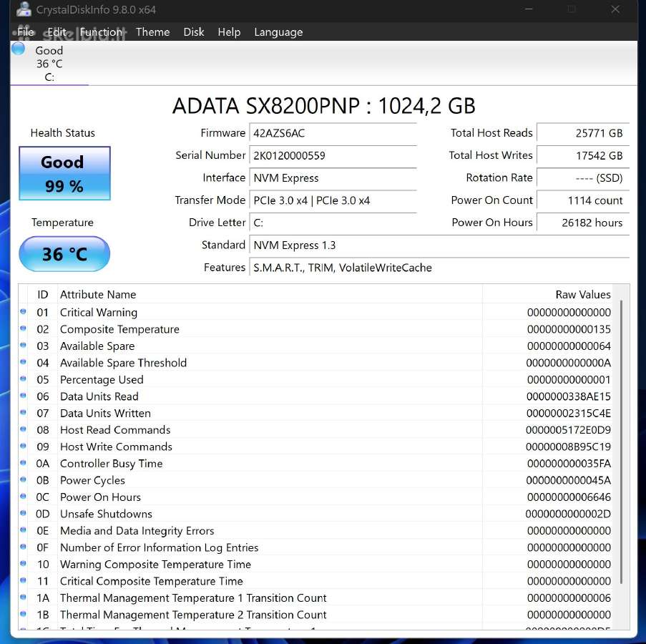Click raw value 000000338AE15
The image size is (646, 644).
569,397
